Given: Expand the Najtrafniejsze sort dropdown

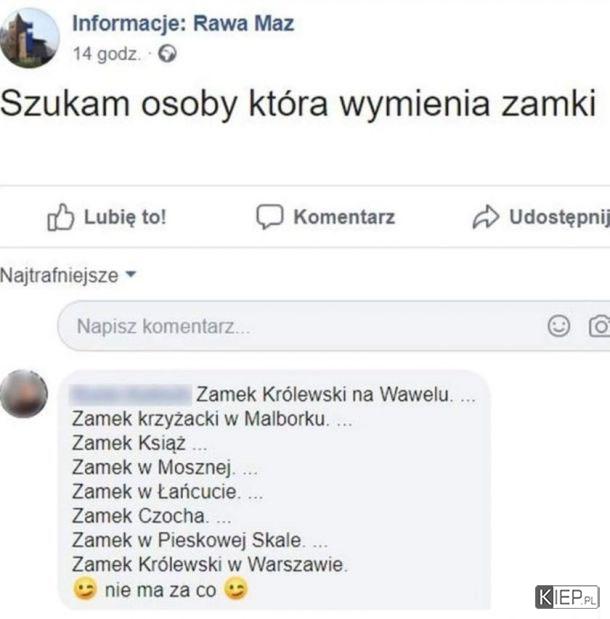Looking at the screenshot, I should (x=68, y=275).
